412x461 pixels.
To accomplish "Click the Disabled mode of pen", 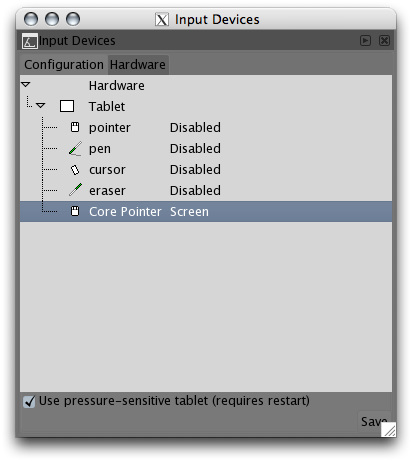I will point(195,149).
